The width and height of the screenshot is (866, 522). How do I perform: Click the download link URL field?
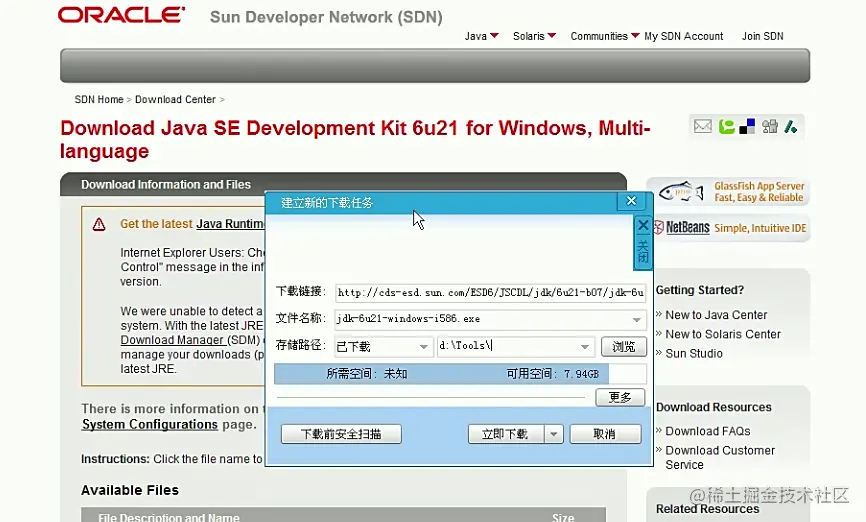click(x=490, y=292)
